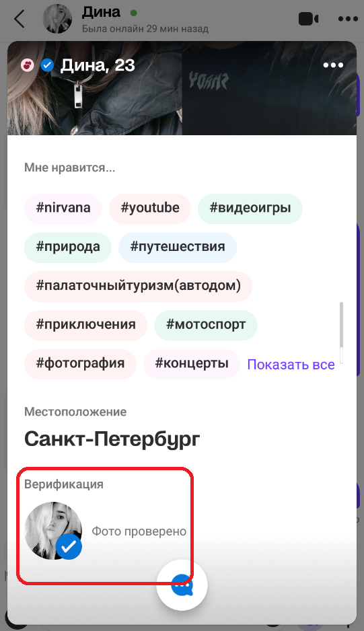Image resolution: width=364 pixels, height=631 pixels.
Task: Start a video call with Дина
Action: tap(308, 19)
